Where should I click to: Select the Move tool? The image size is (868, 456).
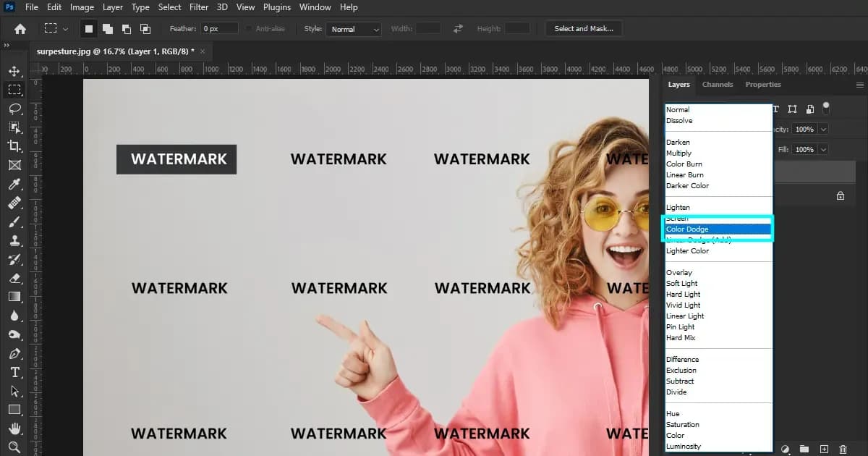[16, 71]
